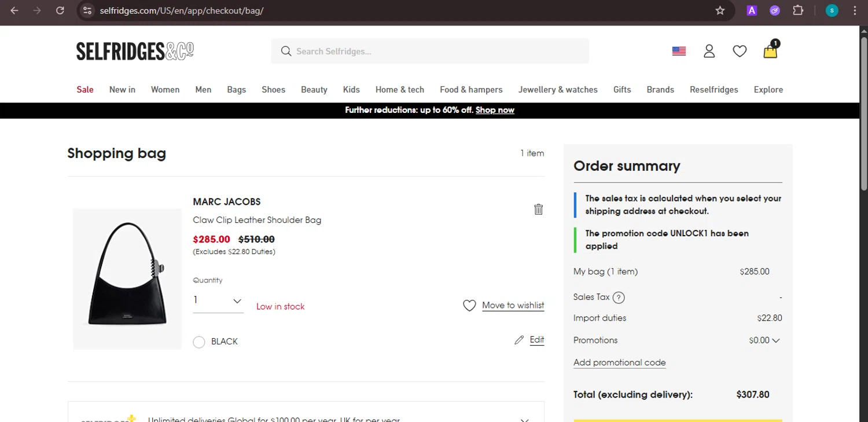The width and height of the screenshot is (868, 422).
Task: Open the browser extensions puzzle icon
Action: pyautogui.click(x=798, y=10)
